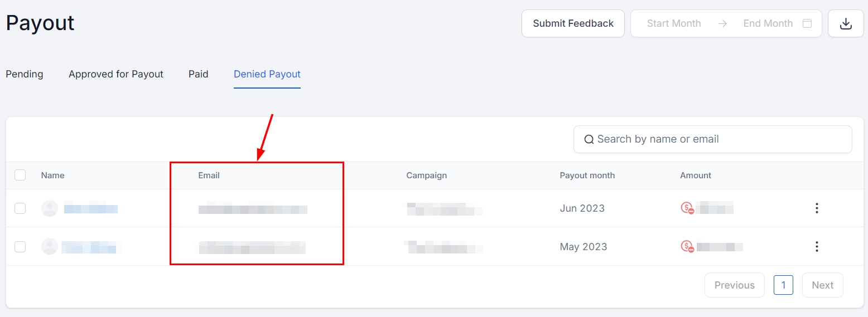Click the download export icon button

[x=846, y=23]
